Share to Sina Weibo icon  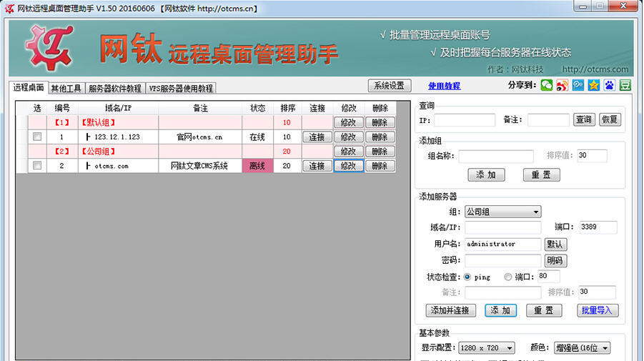point(563,85)
